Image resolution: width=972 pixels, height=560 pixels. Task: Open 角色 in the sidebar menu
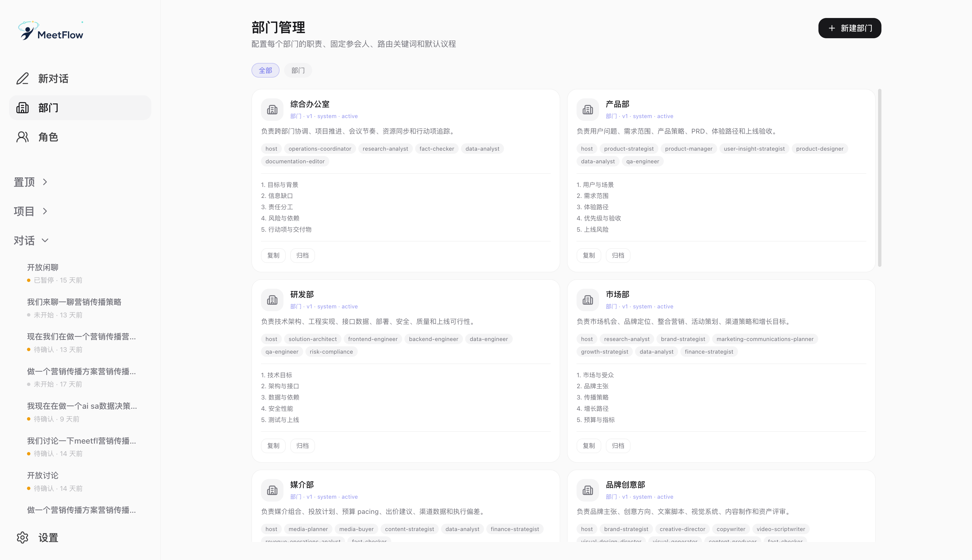click(80, 137)
